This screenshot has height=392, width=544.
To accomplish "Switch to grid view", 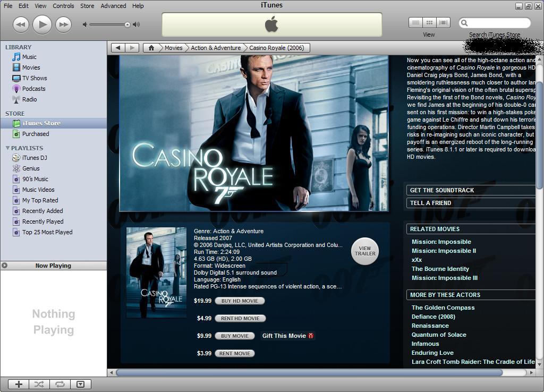I will coord(429,23).
